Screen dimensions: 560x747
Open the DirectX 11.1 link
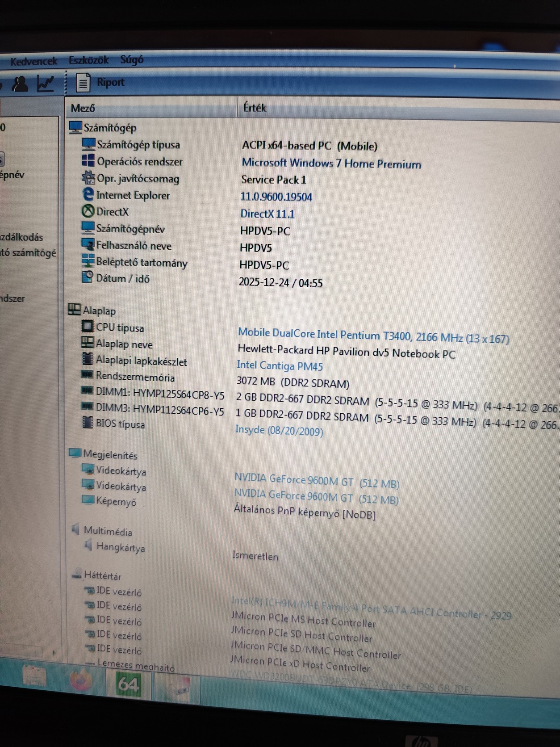(267, 214)
